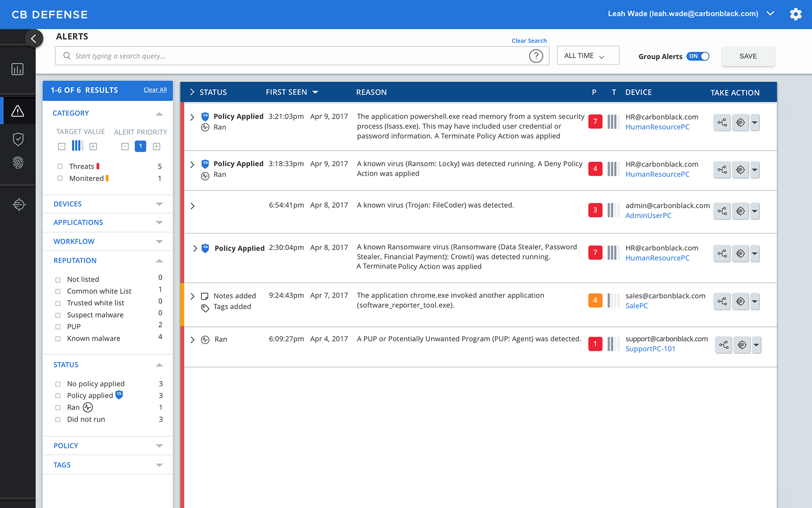Image resolution: width=812 pixels, height=508 pixels.
Task: Open the Alerts warning triangle icon in sidebar
Action: pyautogui.click(x=17, y=111)
